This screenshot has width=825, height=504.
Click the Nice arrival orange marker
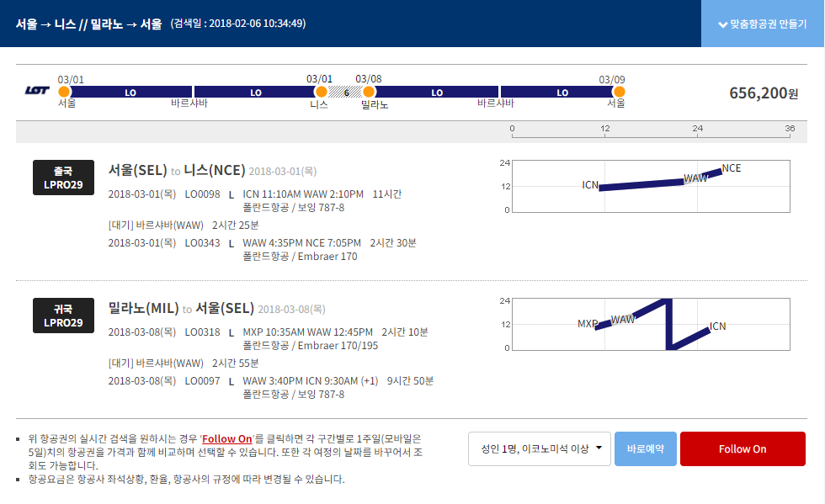pos(321,92)
